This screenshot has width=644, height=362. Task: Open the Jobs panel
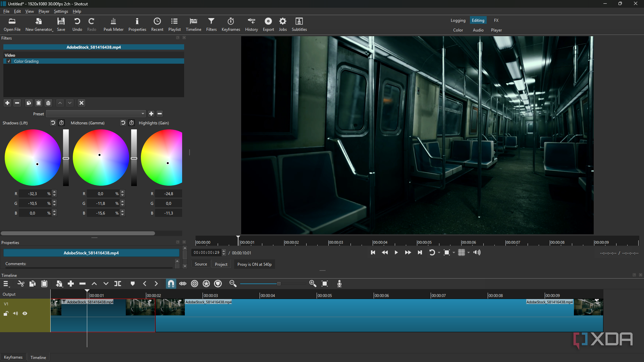[x=283, y=24]
